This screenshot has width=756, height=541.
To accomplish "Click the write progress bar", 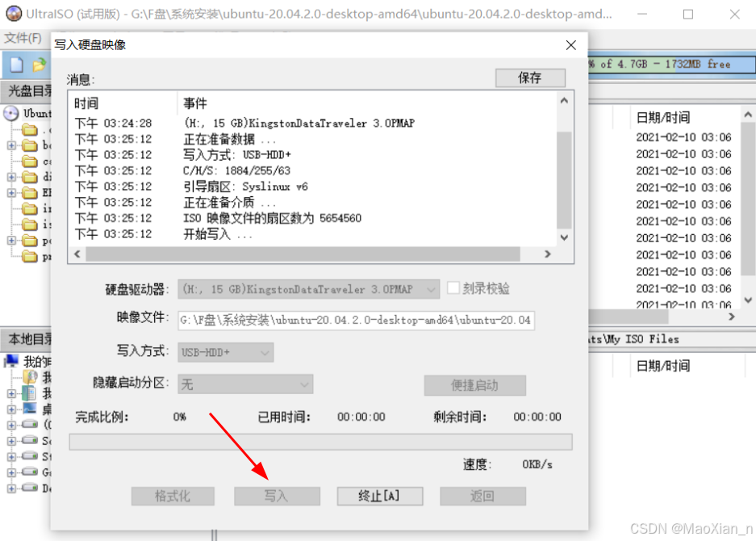I will pos(320,442).
